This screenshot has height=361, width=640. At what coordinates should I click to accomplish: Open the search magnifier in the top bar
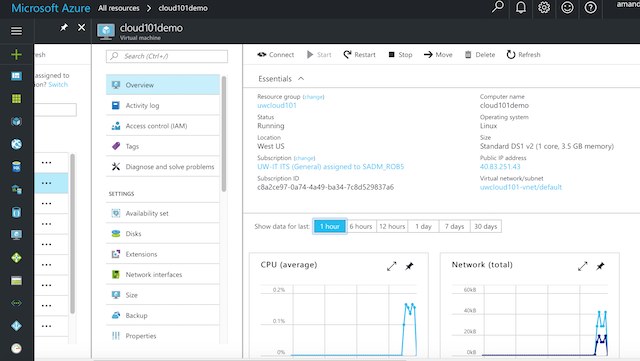(498, 7)
